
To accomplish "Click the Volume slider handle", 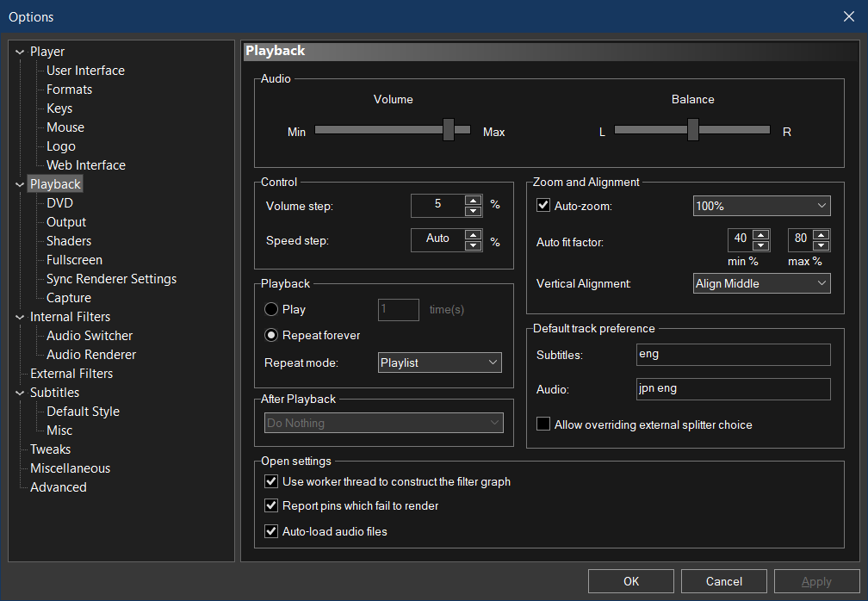I will point(449,130).
